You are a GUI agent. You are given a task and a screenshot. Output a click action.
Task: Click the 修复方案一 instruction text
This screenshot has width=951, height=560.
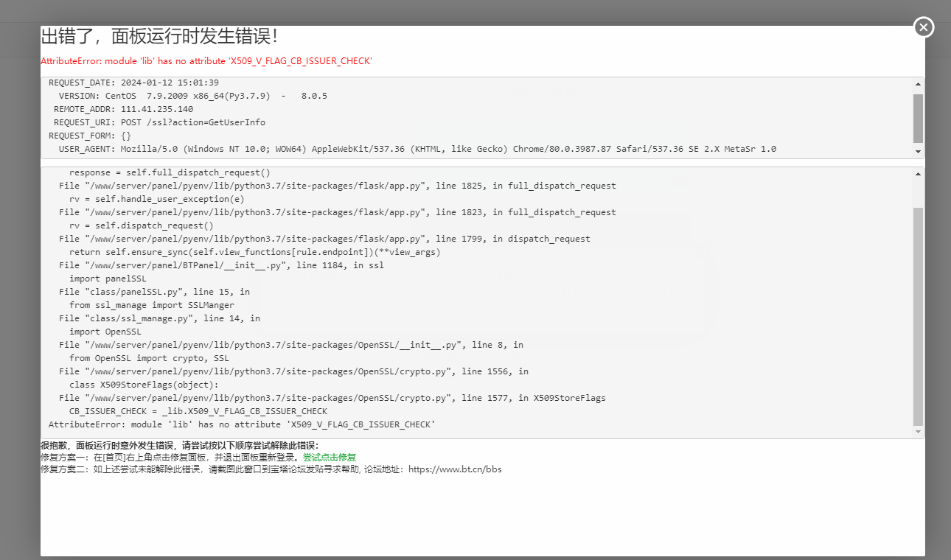(x=172, y=458)
